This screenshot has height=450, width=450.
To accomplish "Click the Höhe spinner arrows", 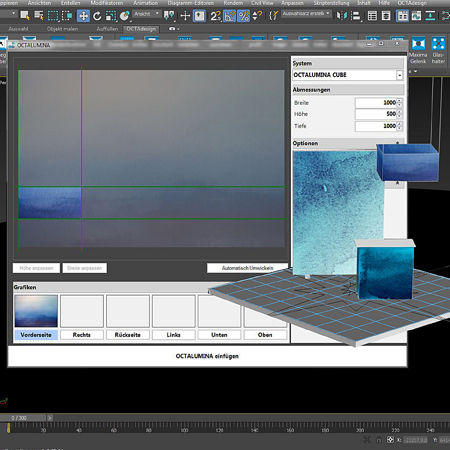I will point(400,114).
